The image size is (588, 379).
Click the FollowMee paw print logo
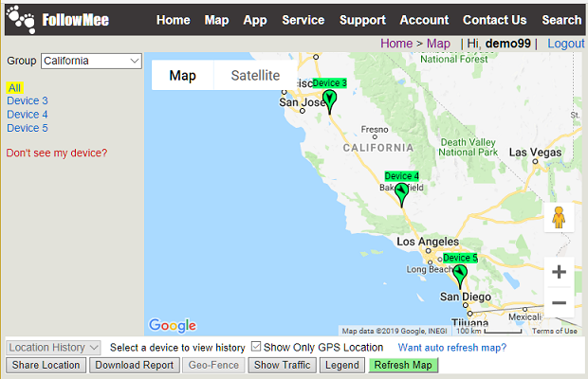tap(21, 20)
